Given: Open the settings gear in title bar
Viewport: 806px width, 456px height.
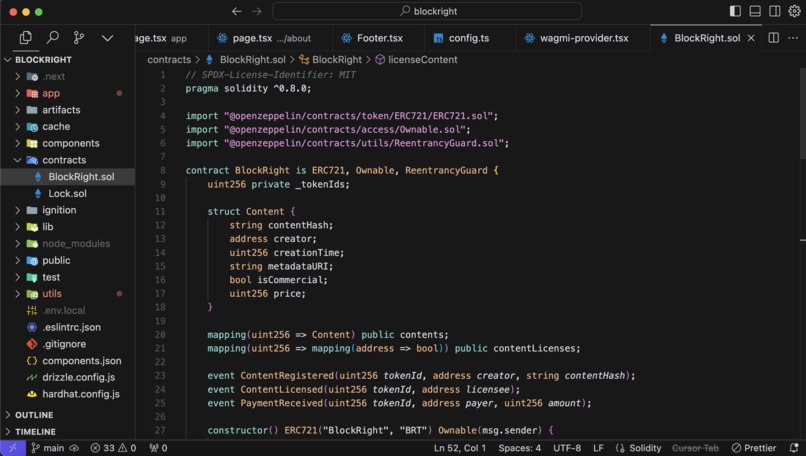Looking at the screenshot, I should [794, 11].
